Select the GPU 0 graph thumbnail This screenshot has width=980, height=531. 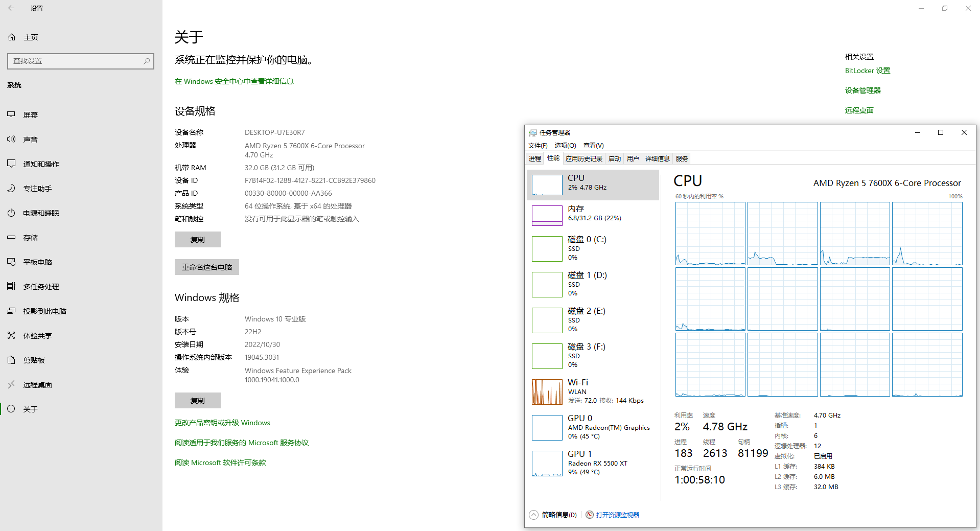pyautogui.click(x=547, y=428)
